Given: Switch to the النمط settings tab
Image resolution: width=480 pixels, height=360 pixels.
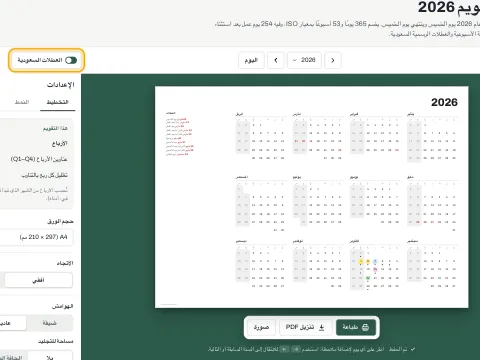Looking at the screenshot, I should [22, 102].
